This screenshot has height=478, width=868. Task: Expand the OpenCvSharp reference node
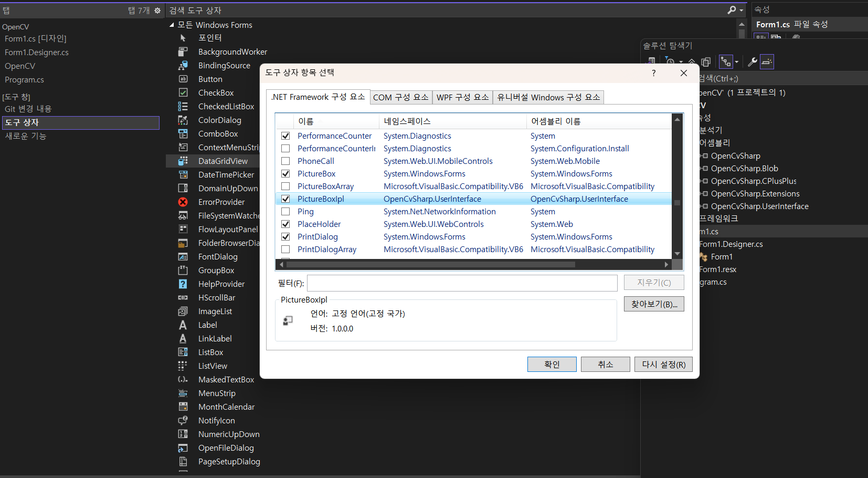[x=704, y=156]
